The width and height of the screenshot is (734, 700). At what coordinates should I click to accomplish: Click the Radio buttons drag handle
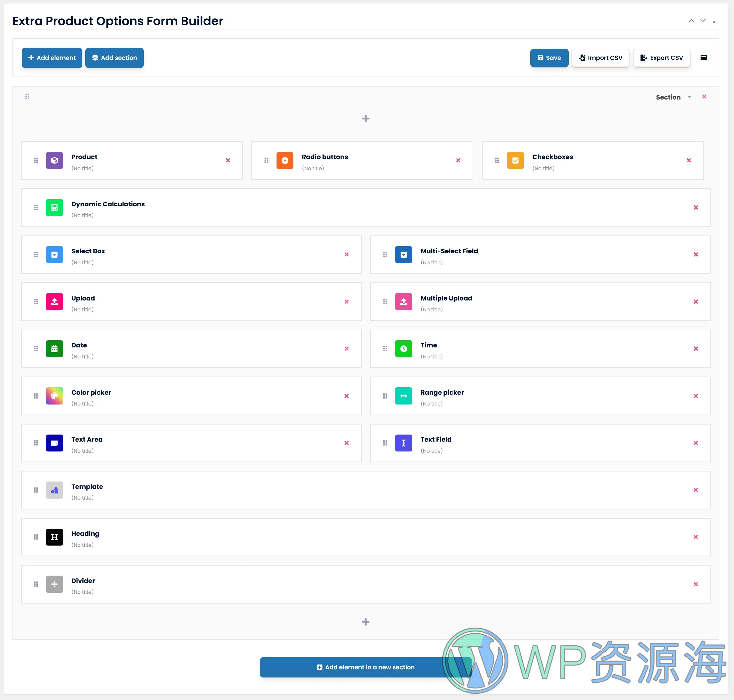pos(266,160)
